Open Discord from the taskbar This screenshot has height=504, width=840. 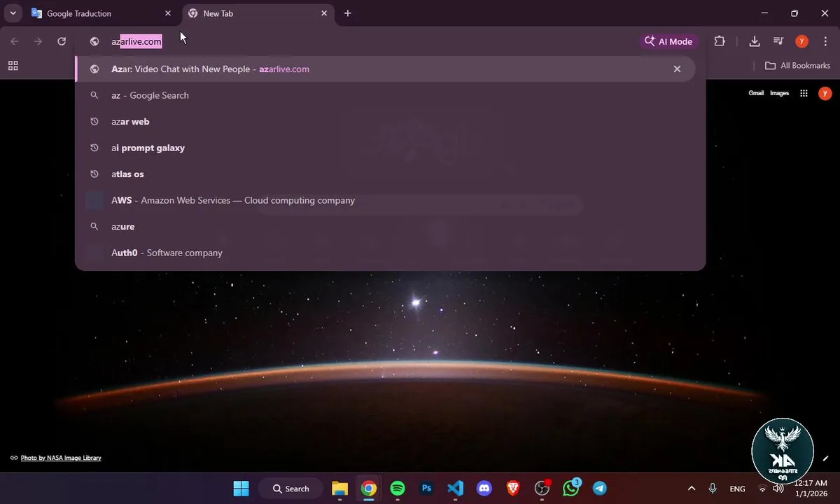click(x=484, y=489)
